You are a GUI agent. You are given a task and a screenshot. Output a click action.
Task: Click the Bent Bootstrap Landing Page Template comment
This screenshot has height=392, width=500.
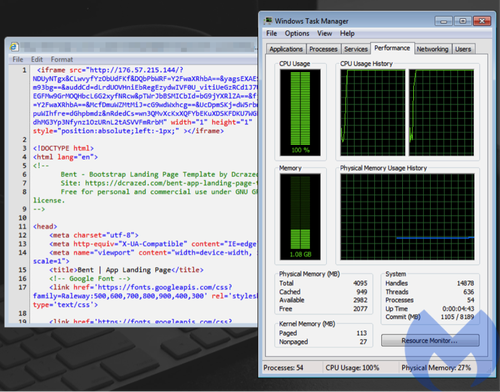pos(159,174)
